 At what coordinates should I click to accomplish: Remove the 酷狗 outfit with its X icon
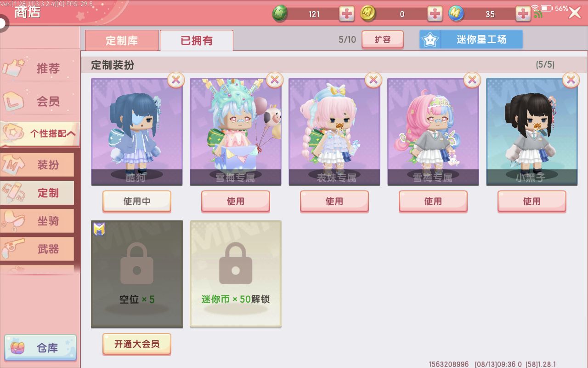coord(176,80)
